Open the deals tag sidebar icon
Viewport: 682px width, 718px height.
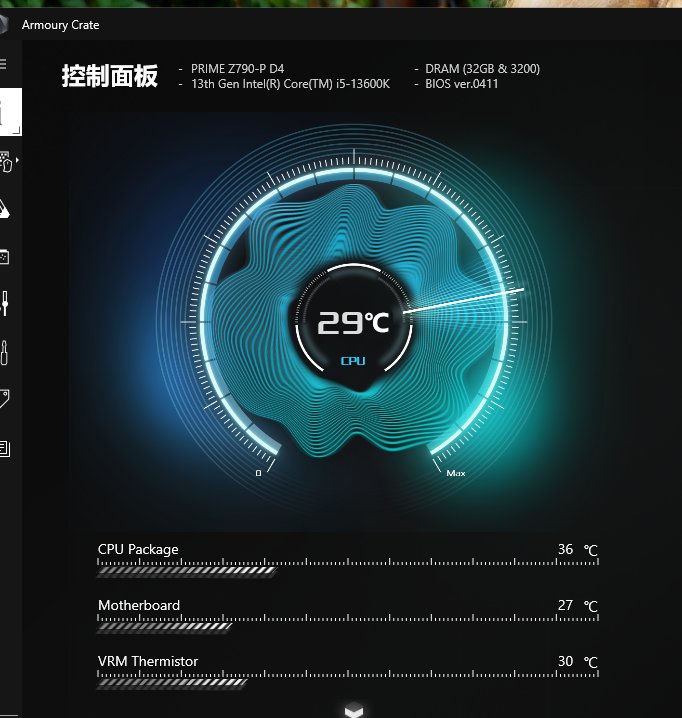[5, 399]
